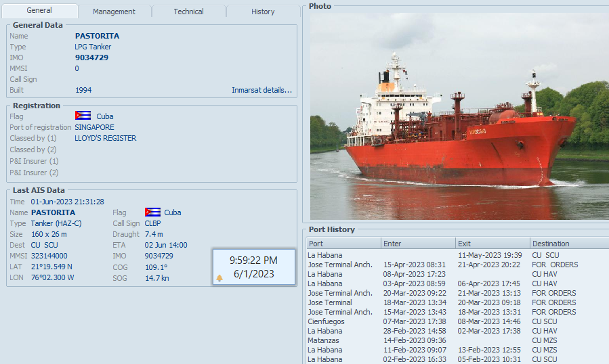Image resolution: width=609 pixels, height=364 pixels.
Task: Select La Habana row entered 08-Apr-2023 17:23
Action: click(x=457, y=274)
